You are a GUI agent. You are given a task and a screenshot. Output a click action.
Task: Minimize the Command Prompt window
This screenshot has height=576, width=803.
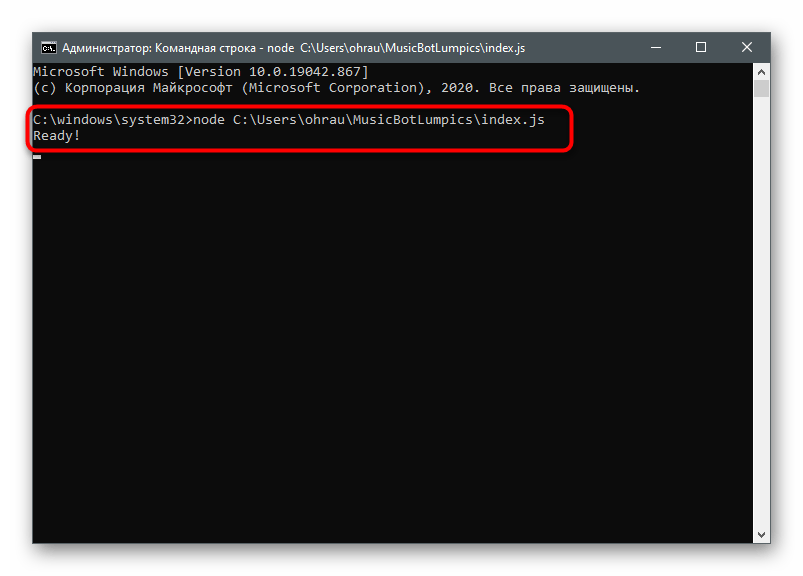pyautogui.click(x=656, y=47)
